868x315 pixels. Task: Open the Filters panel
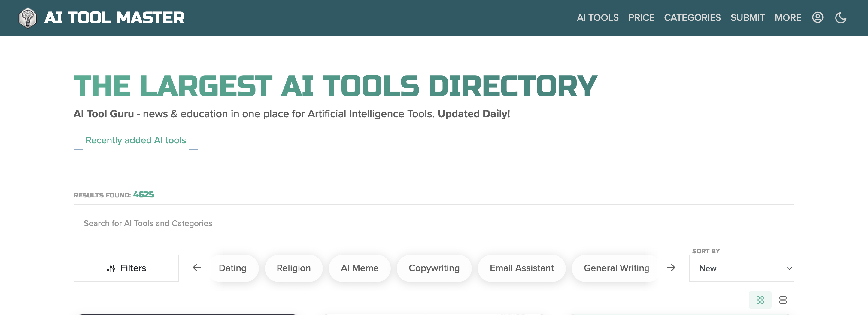pyautogui.click(x=126, y=268)
